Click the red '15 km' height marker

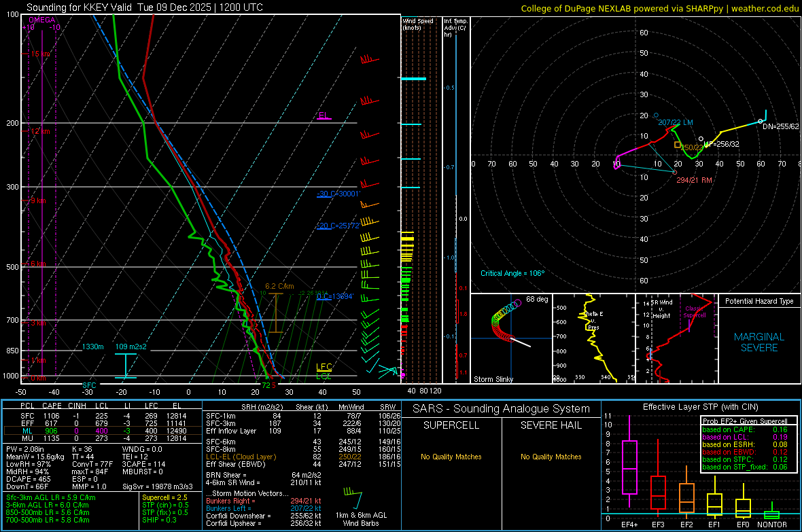pyautogui.click(x=40, y=54)
